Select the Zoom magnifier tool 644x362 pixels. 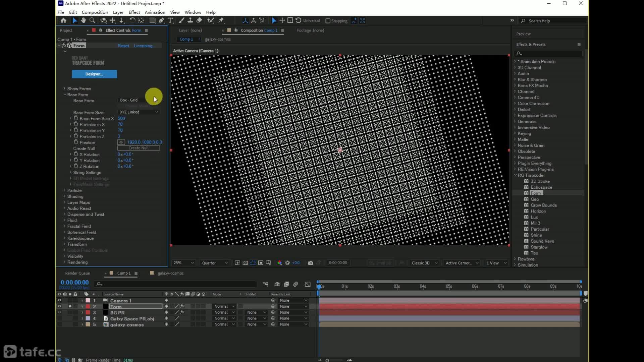tap(92, 20)
